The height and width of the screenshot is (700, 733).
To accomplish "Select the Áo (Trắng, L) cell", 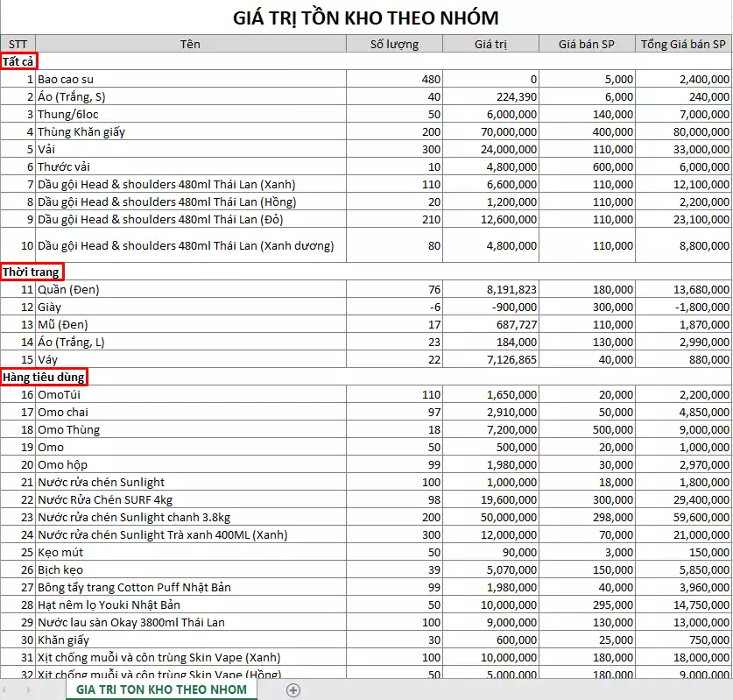I will pos(191,342).
